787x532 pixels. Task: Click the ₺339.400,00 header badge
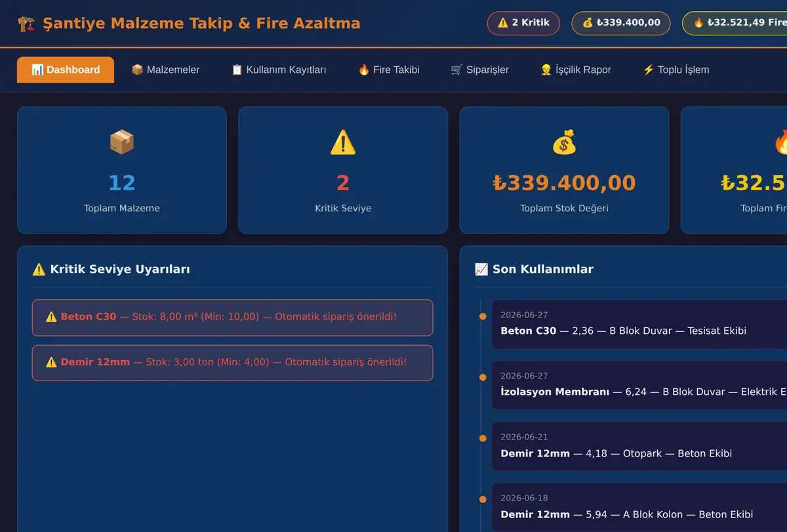pyautogui.click(x=621, y=23)
